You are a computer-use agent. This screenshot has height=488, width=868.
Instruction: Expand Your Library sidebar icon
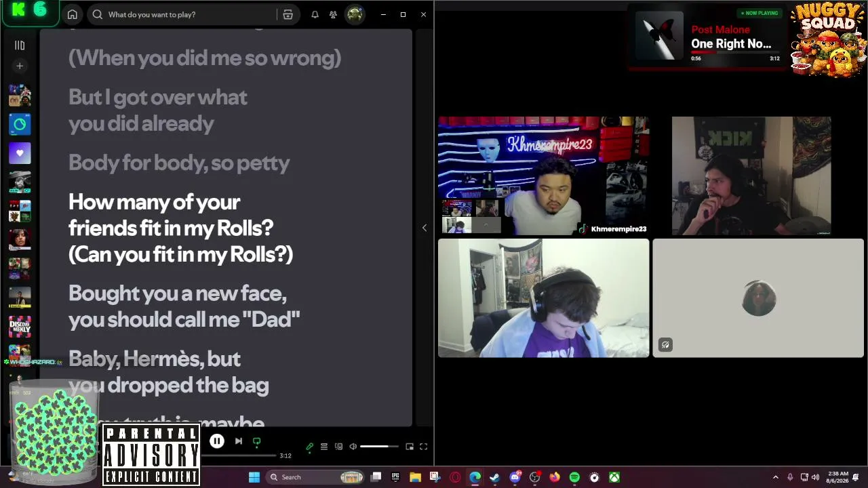coord(20,45)
